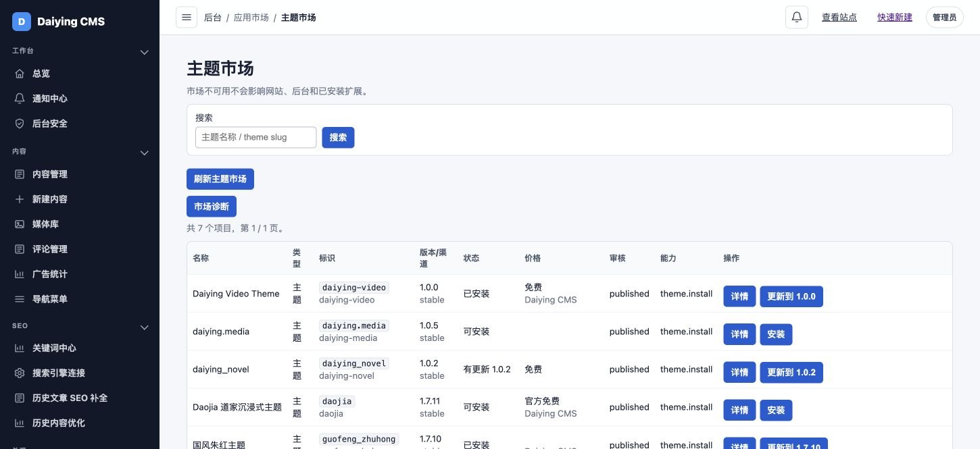Click the daiying_novel slug code label

pyautogui.click(x=354, y=363)
